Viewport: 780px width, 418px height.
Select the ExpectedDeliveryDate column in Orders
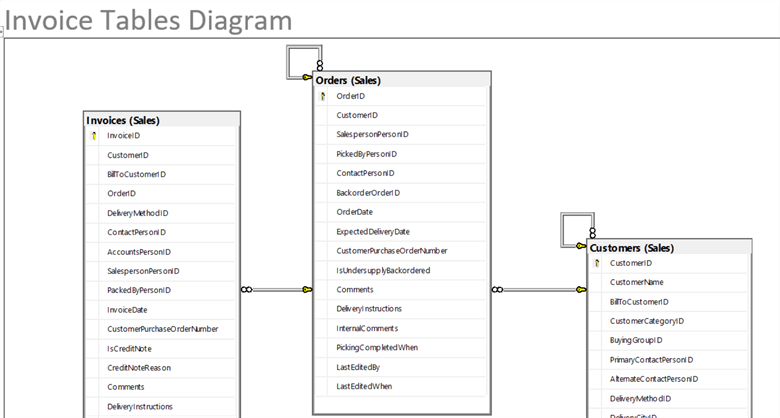point(373,231)
